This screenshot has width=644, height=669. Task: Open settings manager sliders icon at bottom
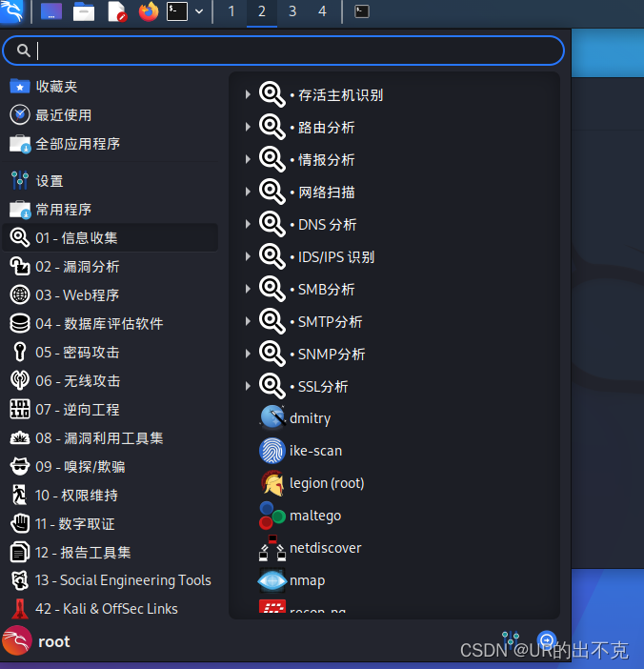click(x=510, y=640)
